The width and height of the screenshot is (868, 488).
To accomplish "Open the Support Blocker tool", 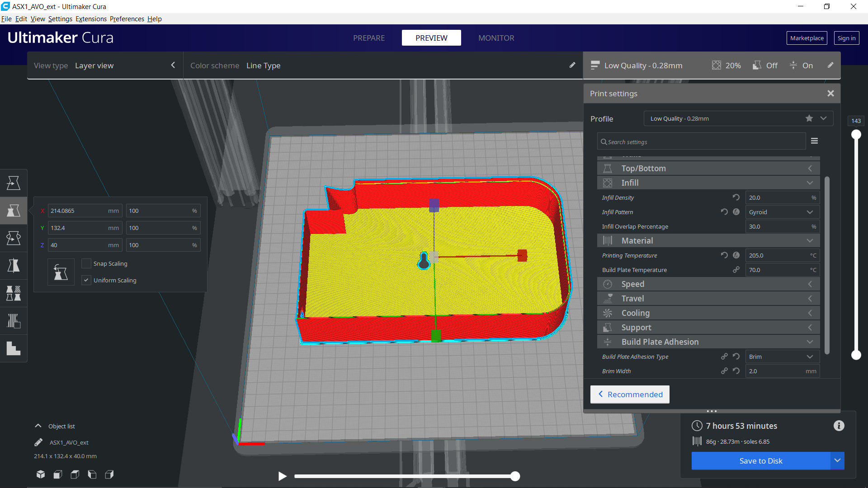I will (x=14, y=321).
